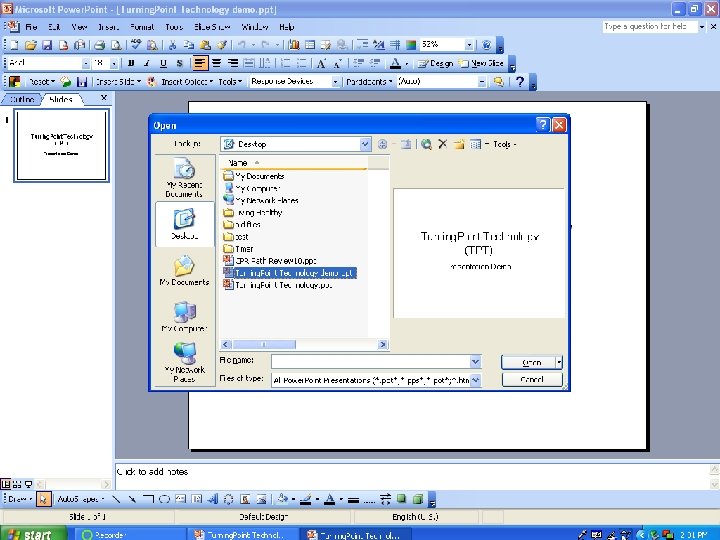
Task: Click the Cut scissors icon
Action: pos(173,45)
